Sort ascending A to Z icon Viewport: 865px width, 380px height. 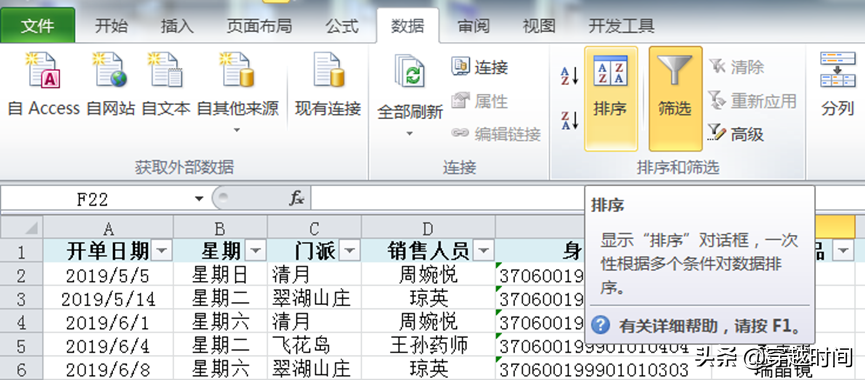[x=570, y=76]
